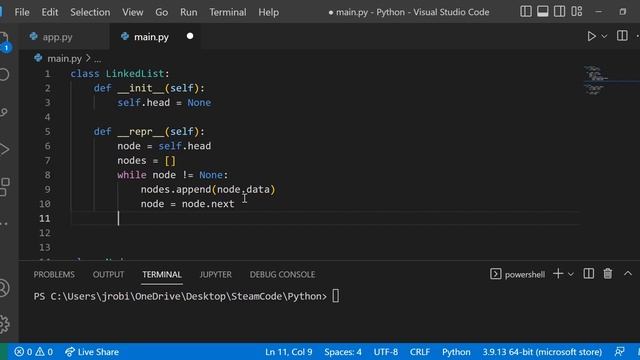Split the terminal panel
The height and width of the screenshot is (360, 640).
pos(589,274)
